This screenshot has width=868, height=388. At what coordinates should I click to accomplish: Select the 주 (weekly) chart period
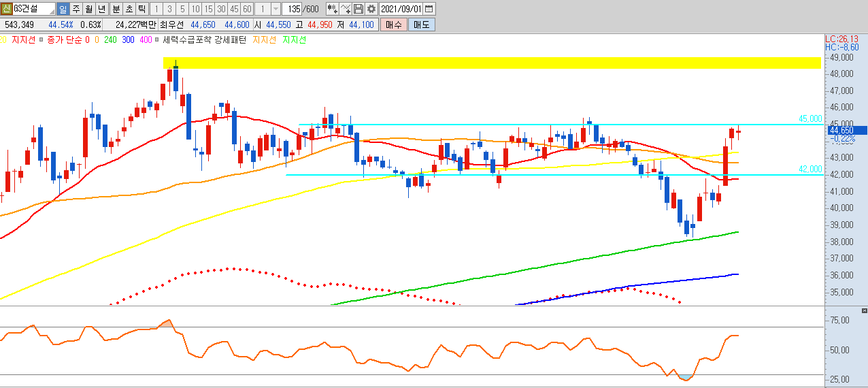[76, 9]
